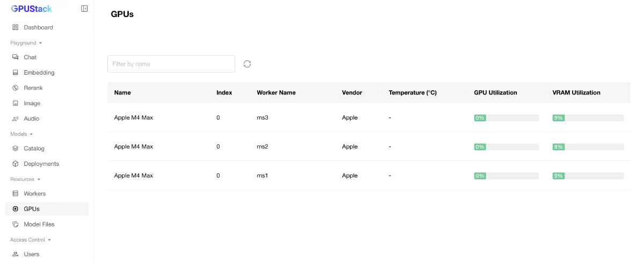Click the Workers server icon
The image size is (644, 263).
tap(16, 193)
